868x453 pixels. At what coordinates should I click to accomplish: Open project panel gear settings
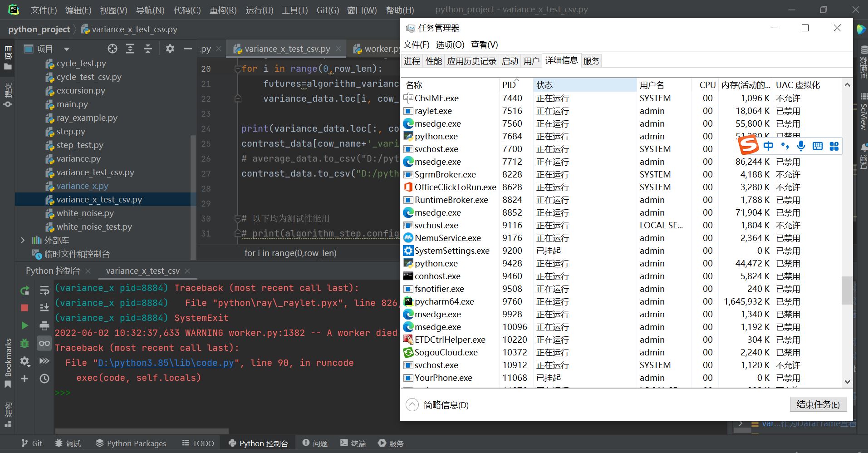pos(170,49)
